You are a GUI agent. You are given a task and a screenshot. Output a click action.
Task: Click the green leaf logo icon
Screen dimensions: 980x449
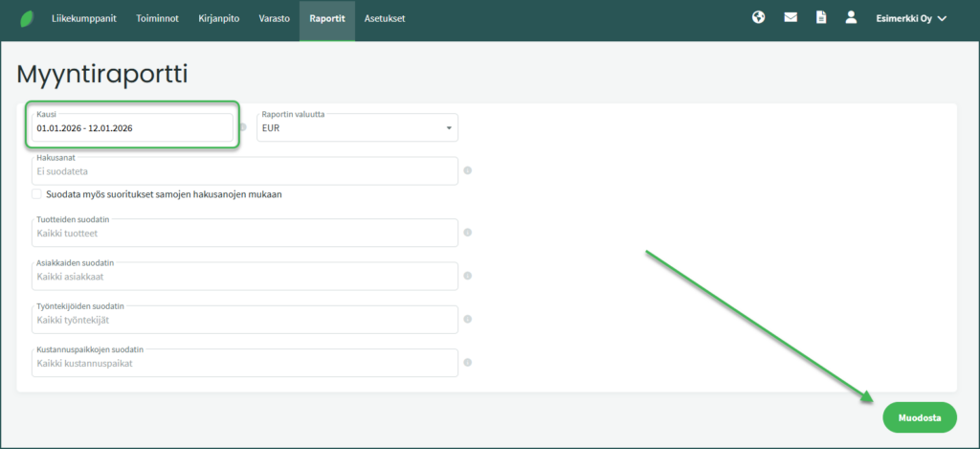click(26, 19)
